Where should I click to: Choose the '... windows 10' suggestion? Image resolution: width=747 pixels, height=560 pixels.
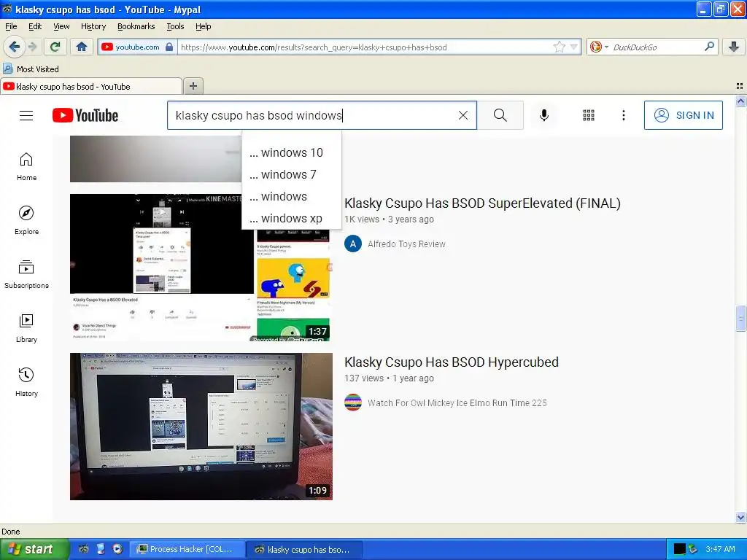pos(292,152)
